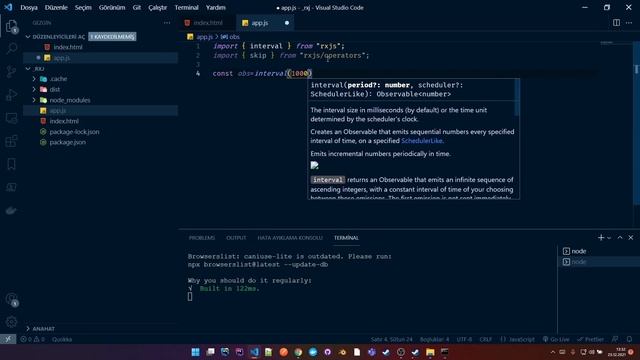Click the split editor icon
Image resolution: width=640 pixels, height=360 pixels.
(x=616, y=23)
